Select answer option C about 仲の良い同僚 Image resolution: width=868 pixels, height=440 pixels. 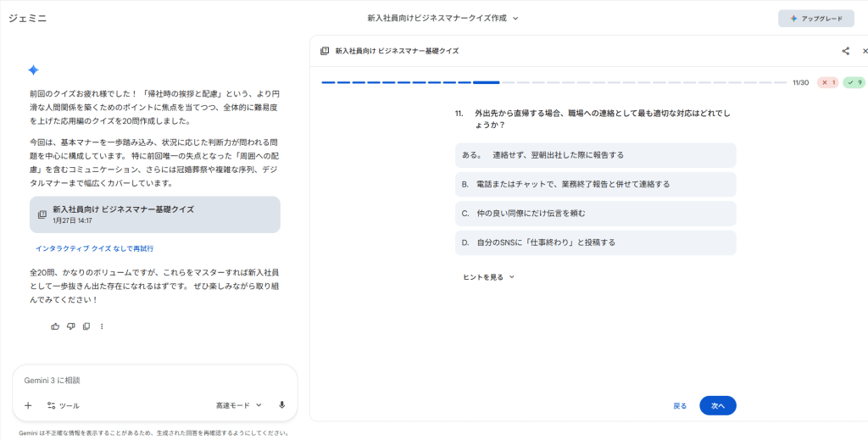[x=595, y=213]
